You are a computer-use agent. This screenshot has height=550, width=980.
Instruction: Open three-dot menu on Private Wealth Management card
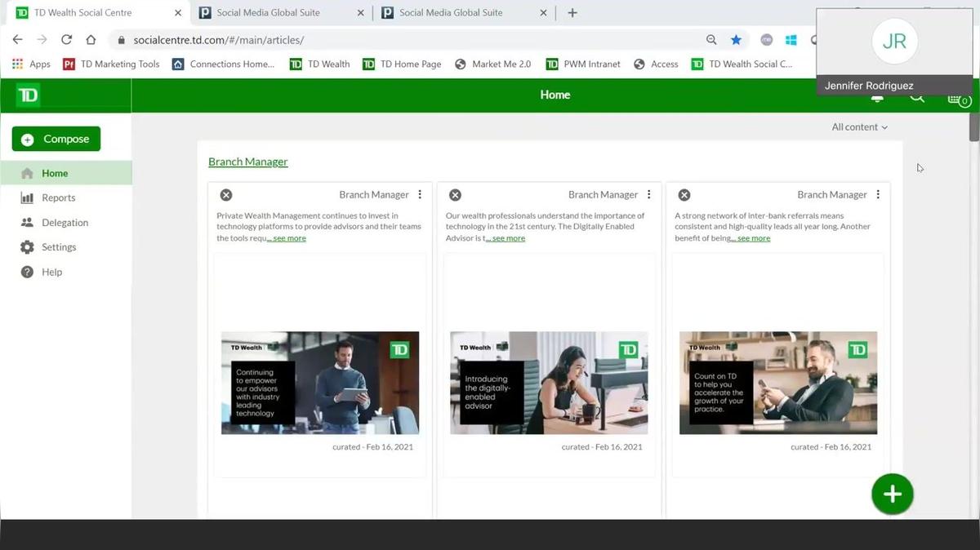coord(420,194)
